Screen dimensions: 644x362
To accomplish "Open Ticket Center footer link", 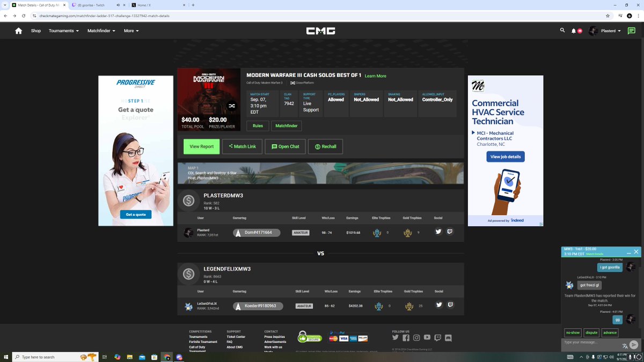I will point(236,337).
